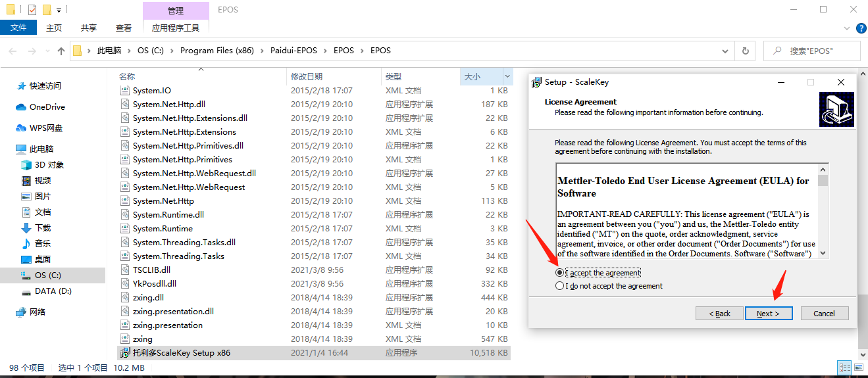Select DATA (D:) drive in navigation pane
The height and width of the screenshot is (378, 868).
(53, 291)
